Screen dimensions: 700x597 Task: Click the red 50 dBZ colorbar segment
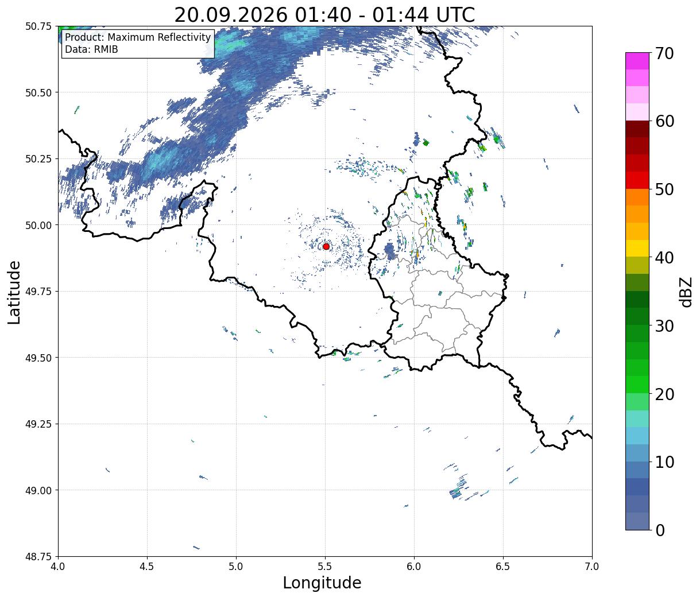[x=637, y=180]
